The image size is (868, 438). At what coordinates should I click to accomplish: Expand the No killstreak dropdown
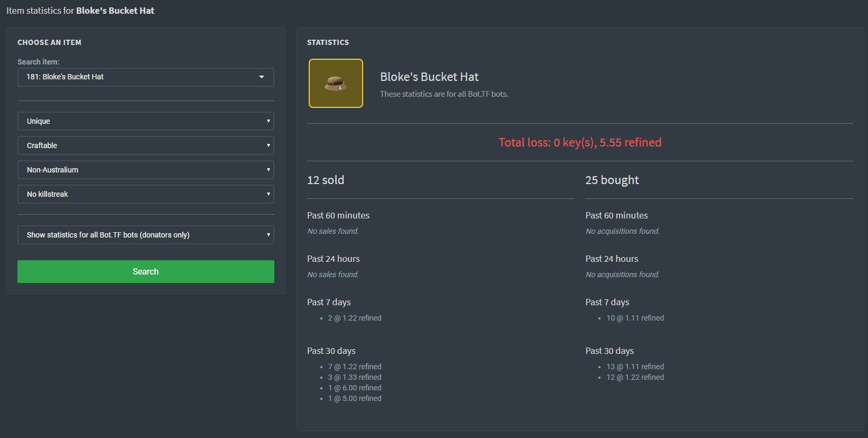[x=145, y=194]
